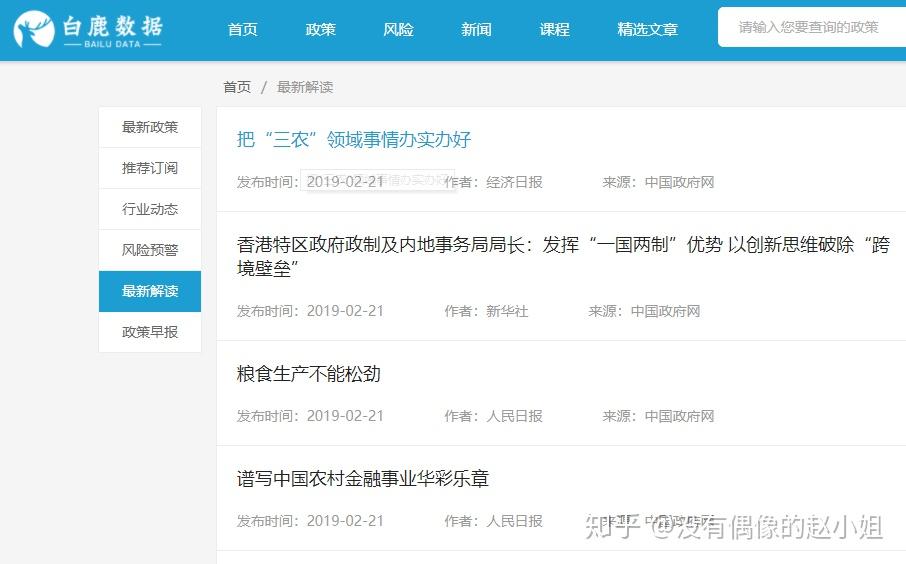
Task: Click 来源：中国政府网 of the 三农 article
Action: 658,182
